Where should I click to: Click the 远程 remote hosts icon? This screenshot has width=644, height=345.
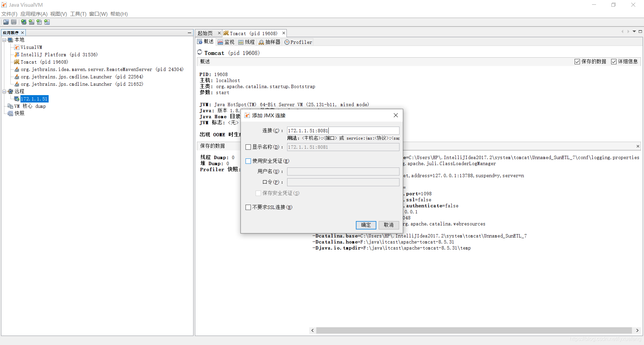click(x=10, y=91)
